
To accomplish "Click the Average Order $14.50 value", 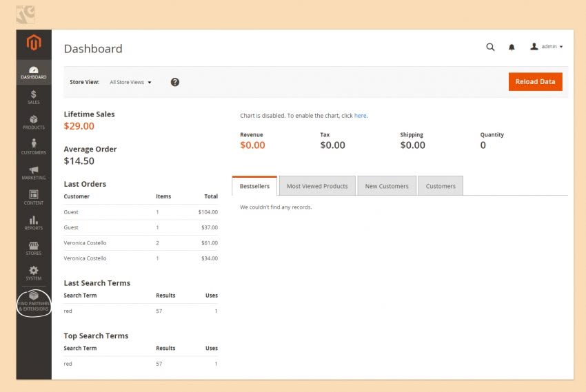I will pyautogui.click(x=79, y=161).
